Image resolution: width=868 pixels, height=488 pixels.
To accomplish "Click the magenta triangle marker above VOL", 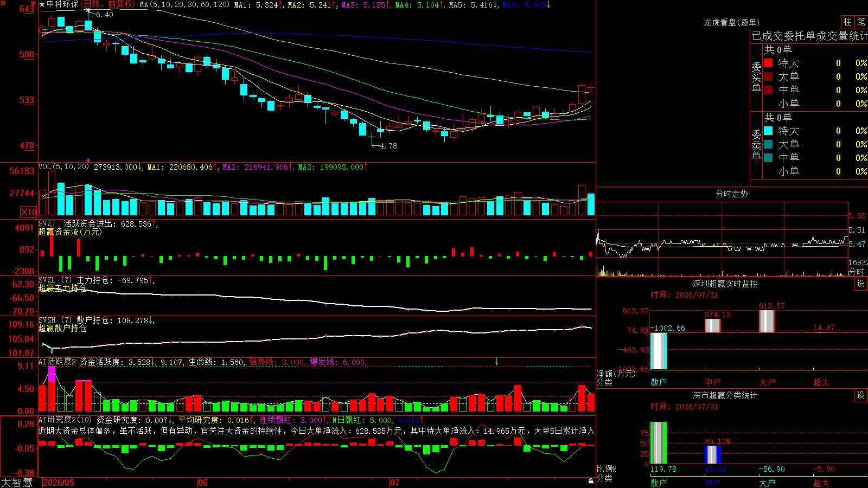I will coord(87,160).
